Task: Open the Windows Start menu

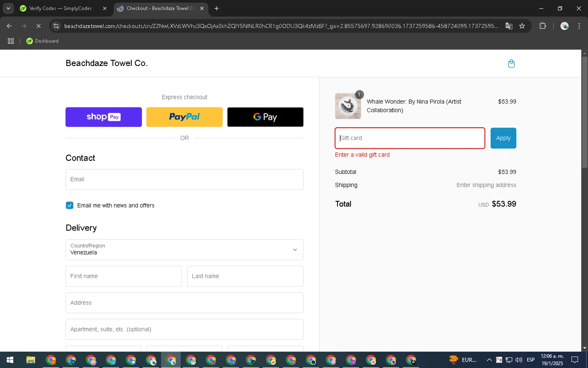Action: click(10, 360)
